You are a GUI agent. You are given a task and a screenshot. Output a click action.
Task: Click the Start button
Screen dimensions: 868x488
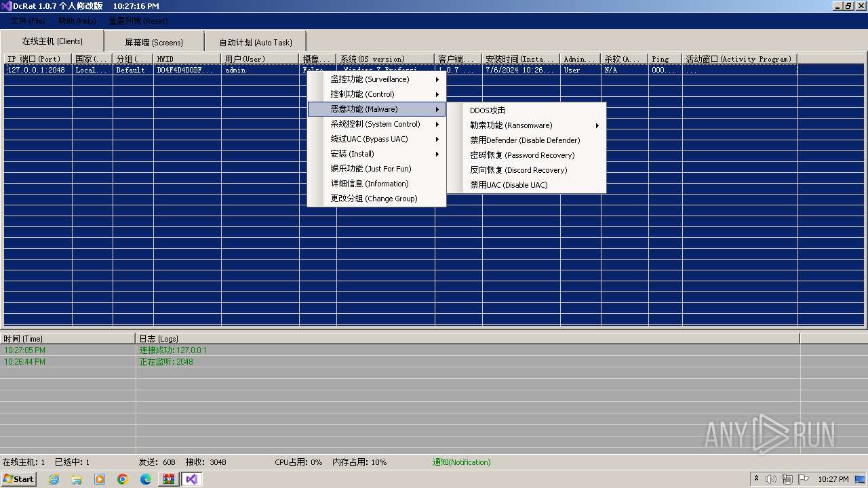point(19,479)
